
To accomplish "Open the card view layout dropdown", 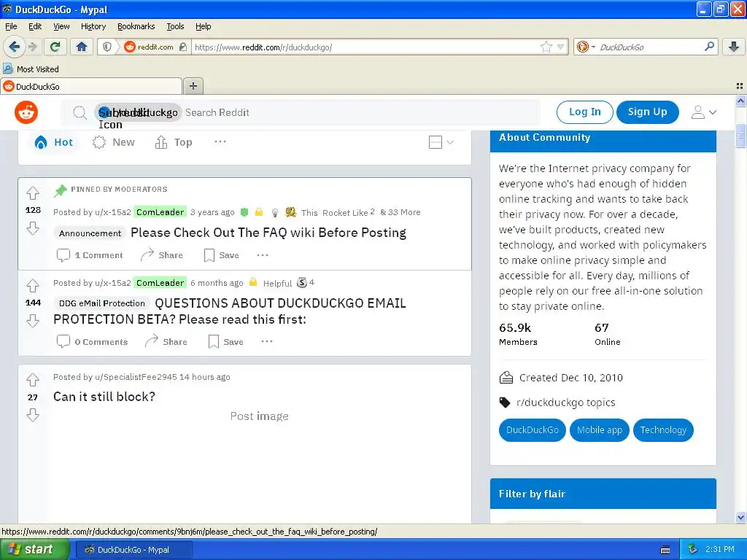I will click(441, 142).
